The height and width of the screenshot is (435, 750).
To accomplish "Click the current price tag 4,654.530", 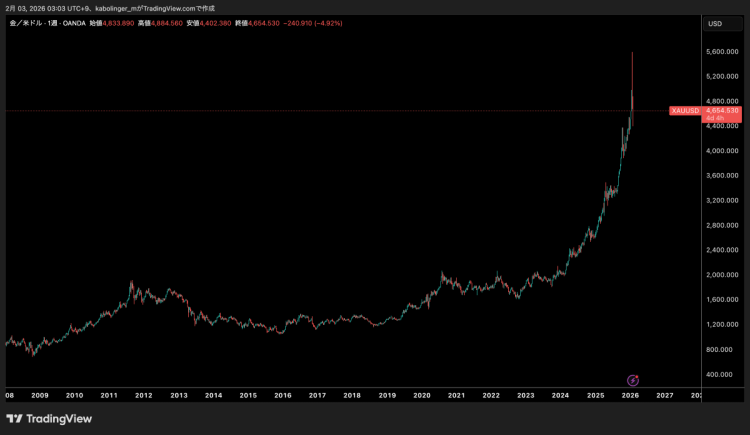I will 721,110.
